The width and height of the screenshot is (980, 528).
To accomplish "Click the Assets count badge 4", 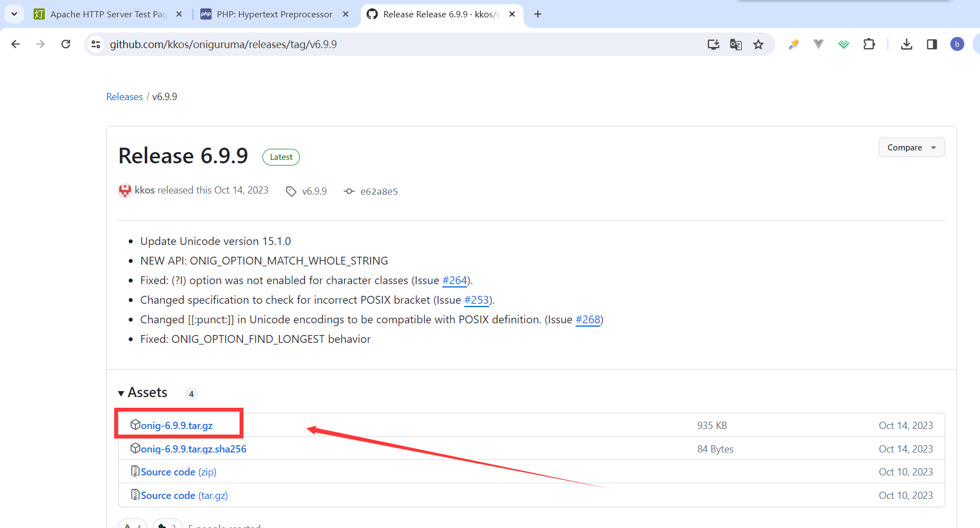I will pyautogui.click(x=191, y=394).
